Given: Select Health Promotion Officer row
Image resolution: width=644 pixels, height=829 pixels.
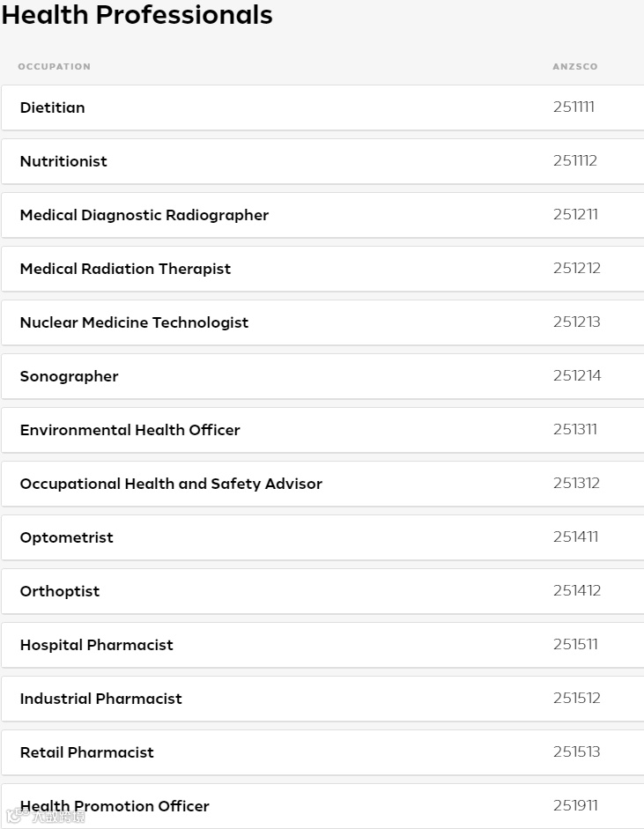Looking at the screenshot, I should [115, 806].
